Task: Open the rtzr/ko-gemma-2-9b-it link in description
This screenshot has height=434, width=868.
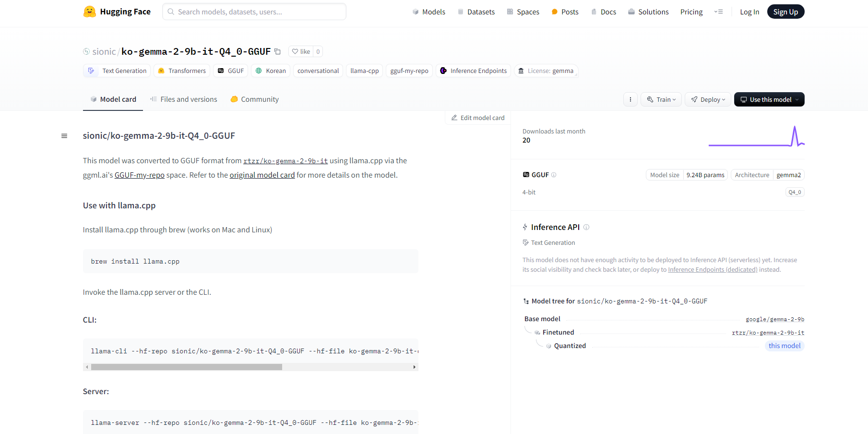Action: point(285,161)
